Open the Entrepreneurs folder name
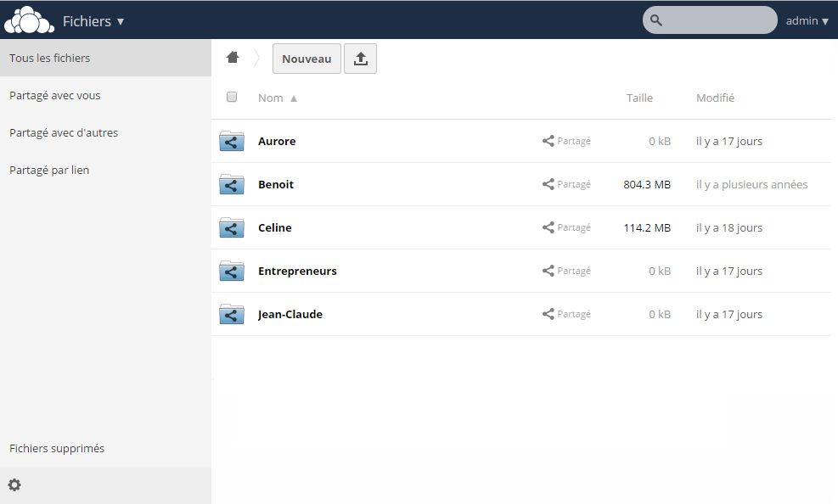 pos(297,271)
